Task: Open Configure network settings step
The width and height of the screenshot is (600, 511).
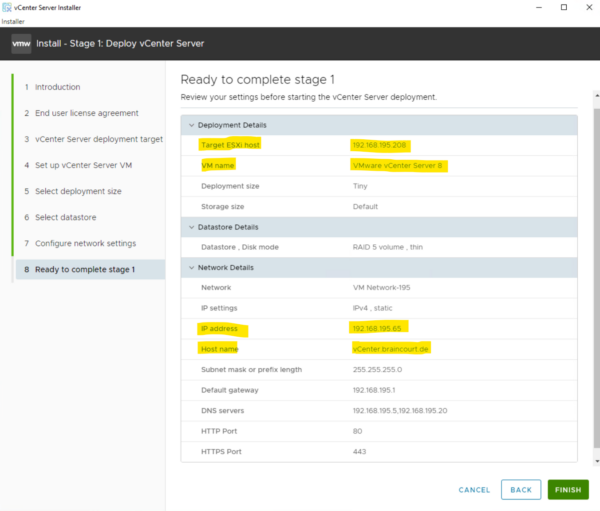Action: tap(85, 243)
